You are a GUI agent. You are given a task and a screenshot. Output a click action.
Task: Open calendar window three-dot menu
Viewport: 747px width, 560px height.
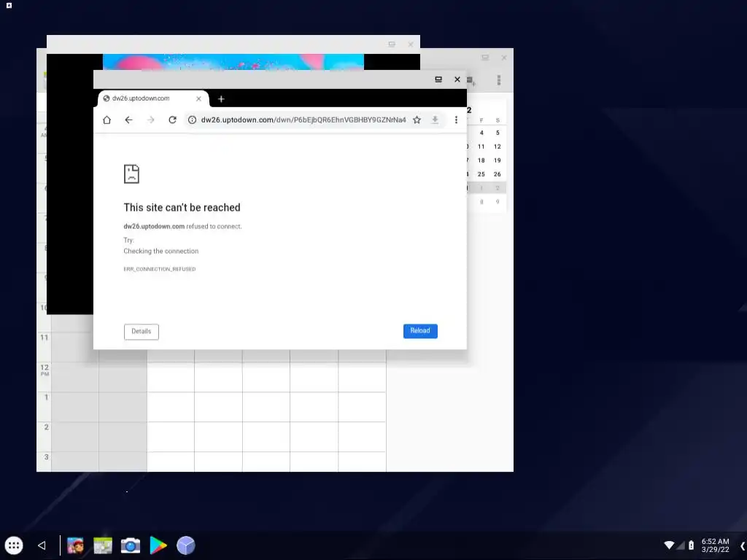coord(499,80)
